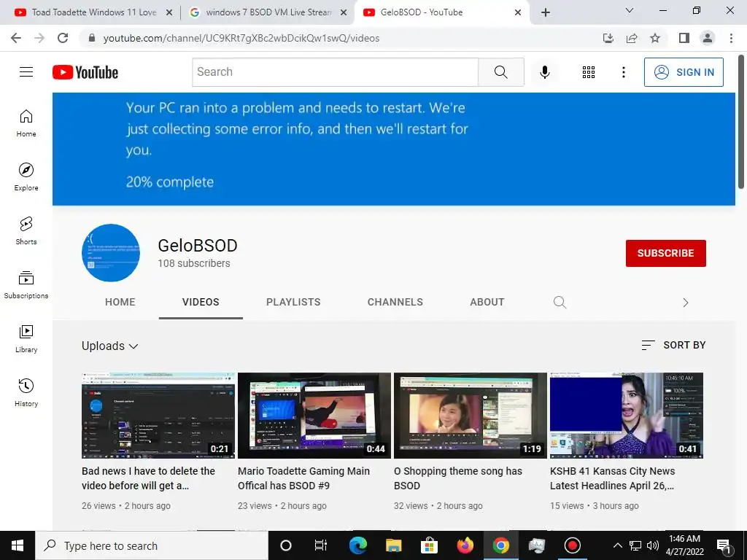Click the channel search magnifier icon

(x=560, y=303)
